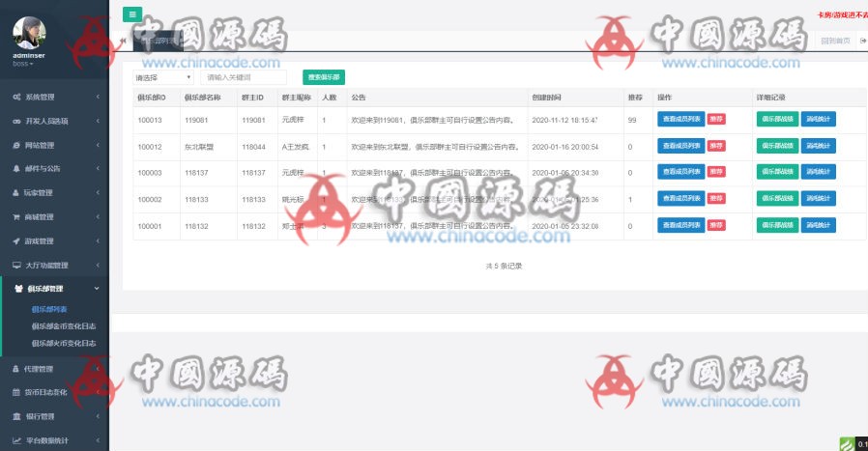Open the 银行管理 sidebar menu
This screenshot has height=451, width=868.
(x=54, y=416)
